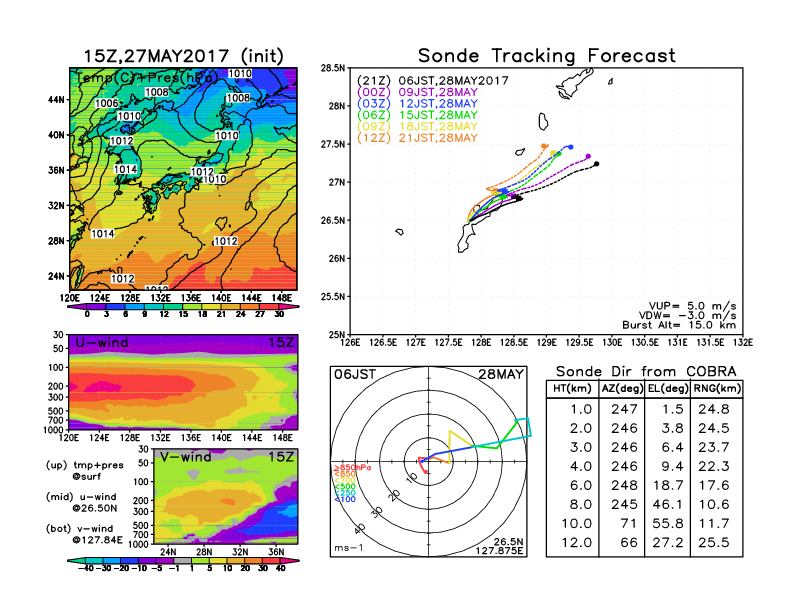Click the 'Temp(C)+Pres(hPa)' map label
The image size is (792, 612).
coord(146,78)
